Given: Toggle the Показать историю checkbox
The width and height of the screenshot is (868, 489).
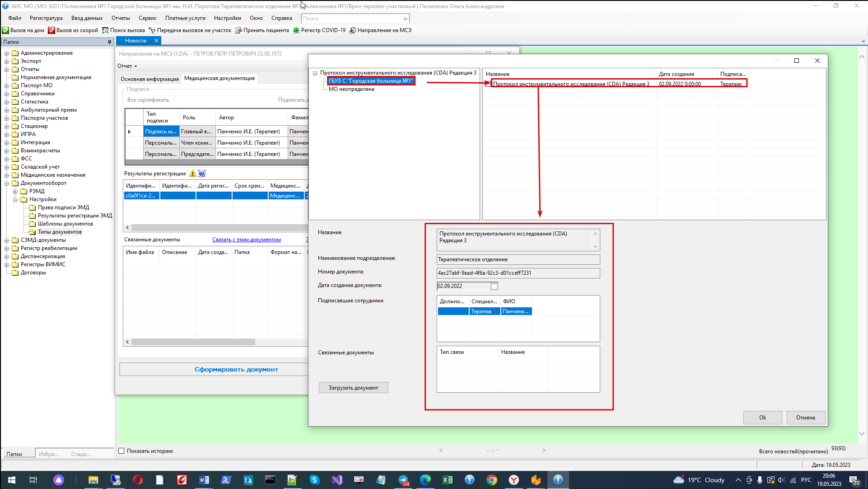Looking at the screenshot, I should click(121, 451).
